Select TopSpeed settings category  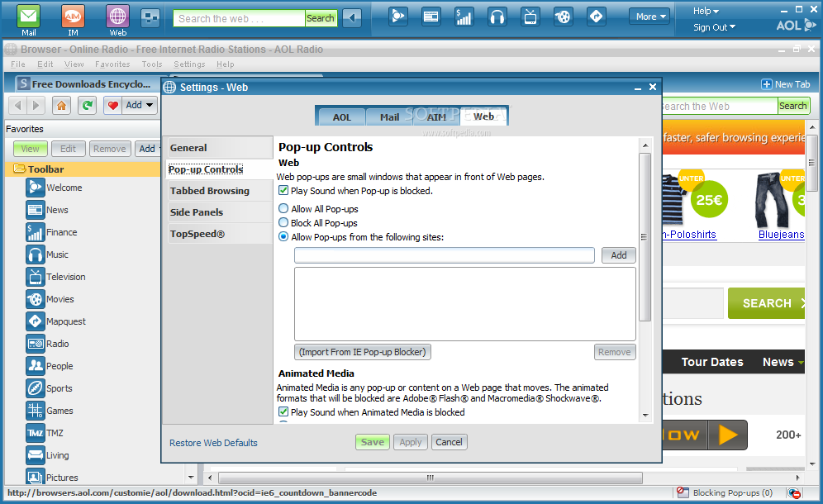[218, 234]
